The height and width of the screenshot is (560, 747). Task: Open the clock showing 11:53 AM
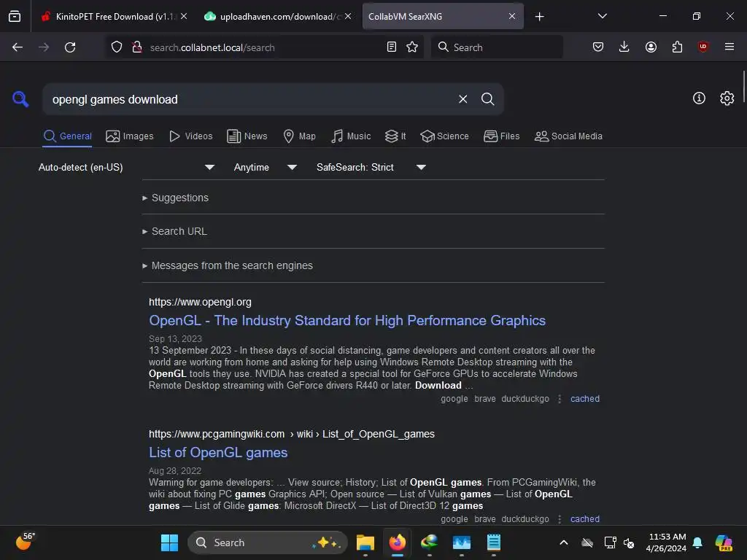pyautogui.click(x=666, y=542)
